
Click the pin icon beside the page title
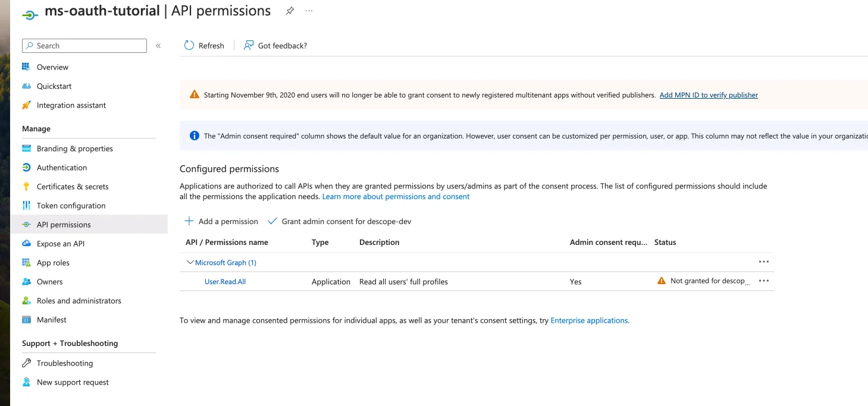coord(290,11)
